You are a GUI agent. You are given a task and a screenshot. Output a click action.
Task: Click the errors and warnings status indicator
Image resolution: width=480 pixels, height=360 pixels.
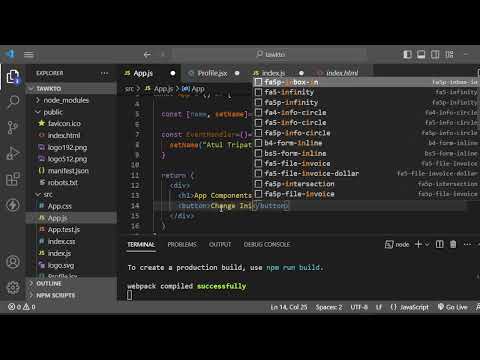[22, 307]
